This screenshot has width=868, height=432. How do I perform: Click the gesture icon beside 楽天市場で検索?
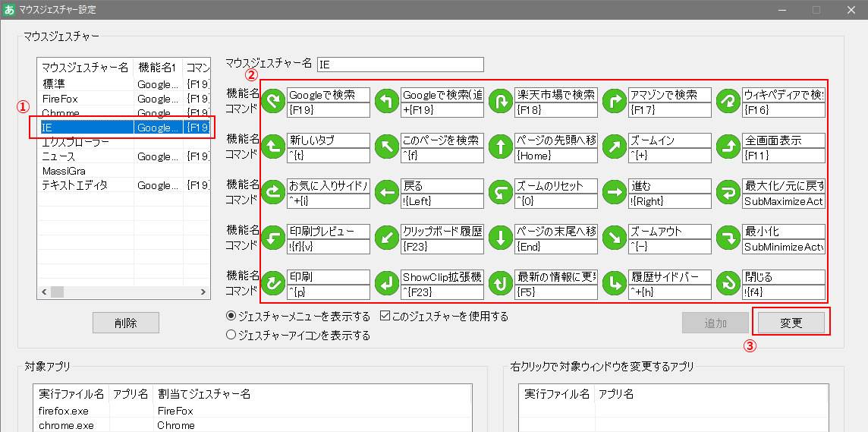pyautogui.click(x=501, y=101)
